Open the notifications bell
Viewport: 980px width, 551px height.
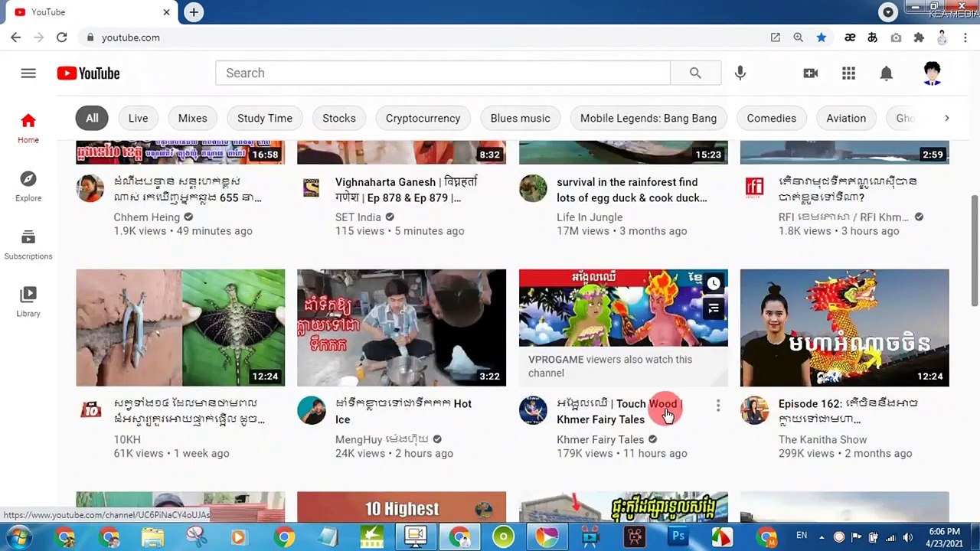[886, 73]
